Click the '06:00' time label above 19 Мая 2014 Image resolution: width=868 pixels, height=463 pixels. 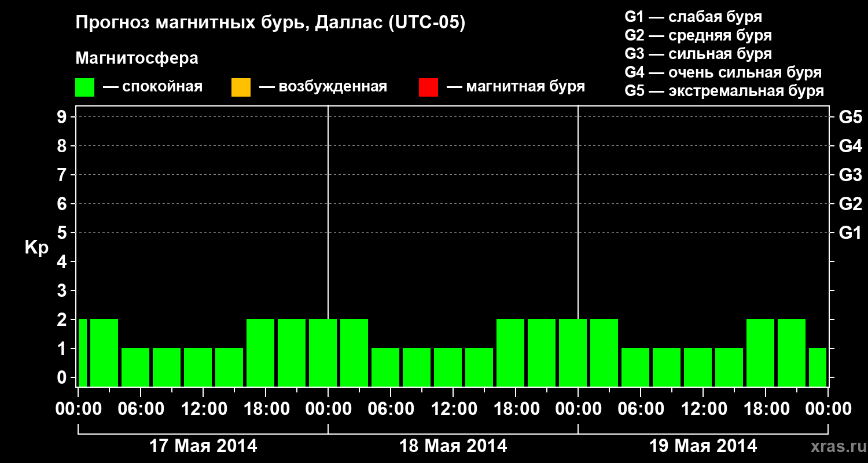(x=641, y=409)
